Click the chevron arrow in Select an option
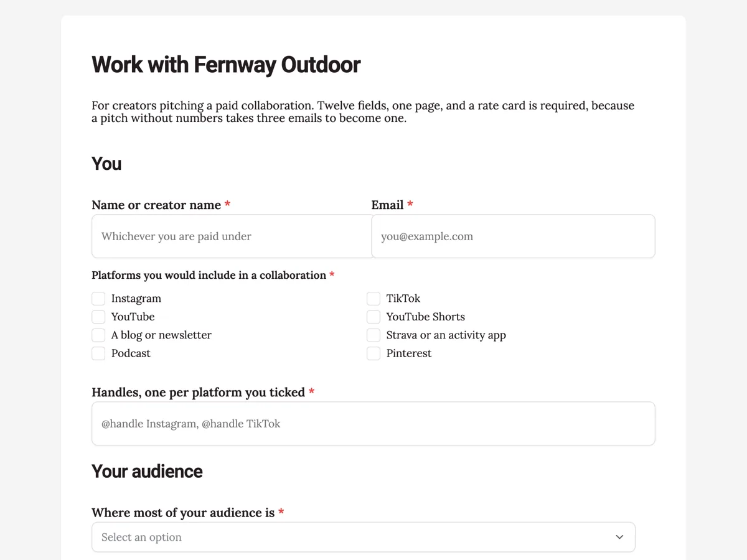 point(619,537)
